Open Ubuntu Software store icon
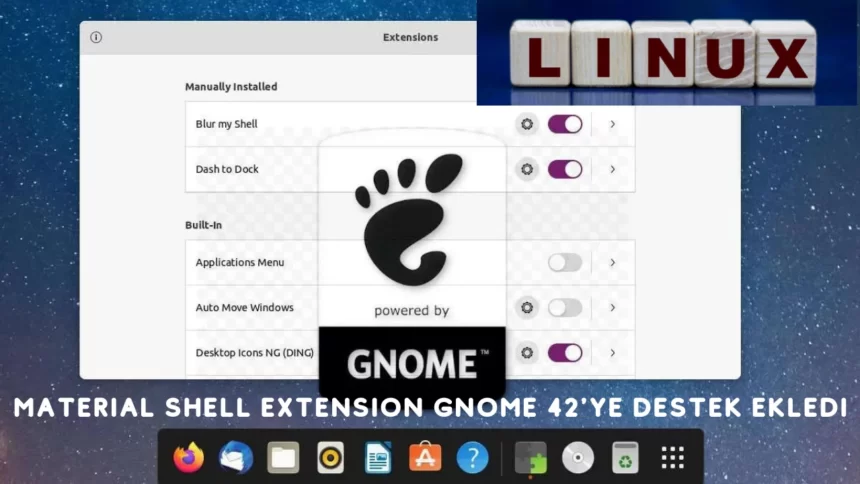Viewport: 860px width, 484px height. (425, 458)
